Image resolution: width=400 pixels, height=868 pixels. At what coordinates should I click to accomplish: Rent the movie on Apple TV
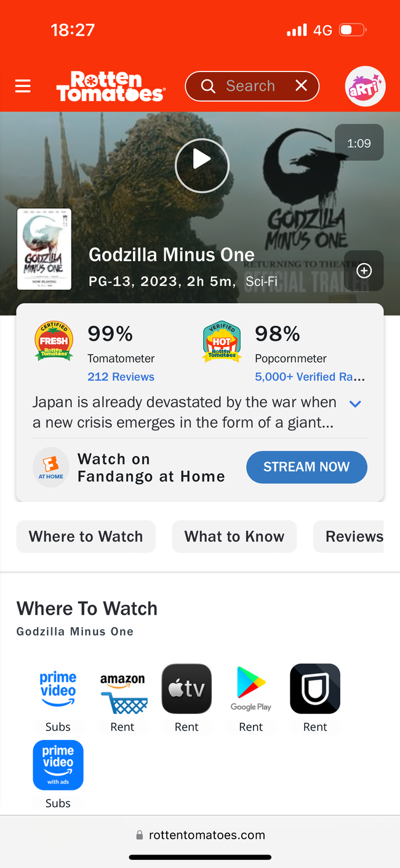coord(186,689)
